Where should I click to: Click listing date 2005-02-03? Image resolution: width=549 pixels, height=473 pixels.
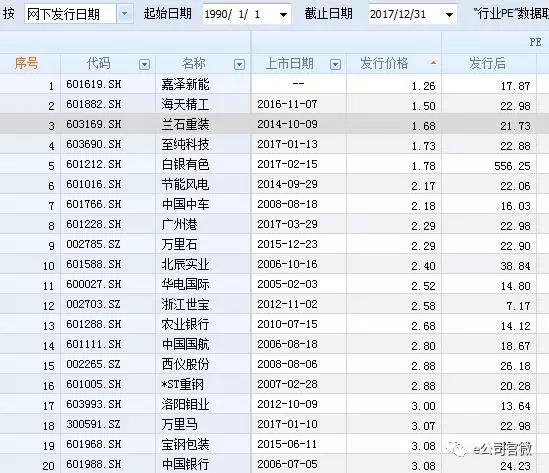287,284
